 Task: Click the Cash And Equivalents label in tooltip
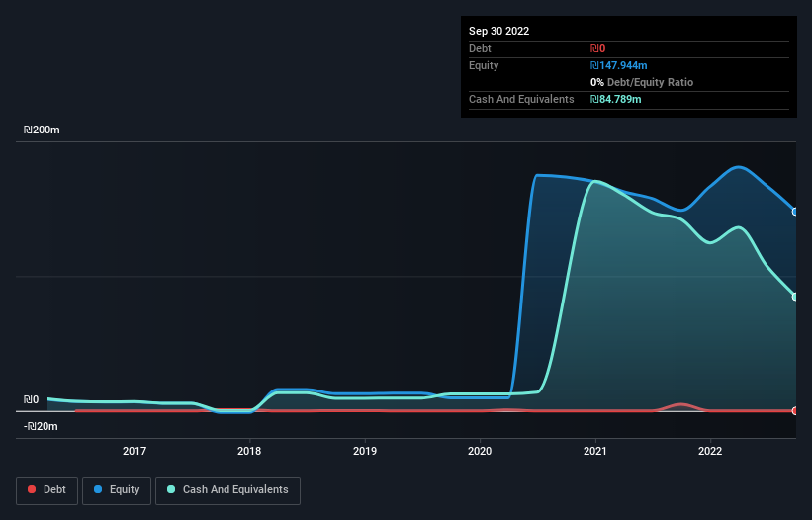[521, 99]
